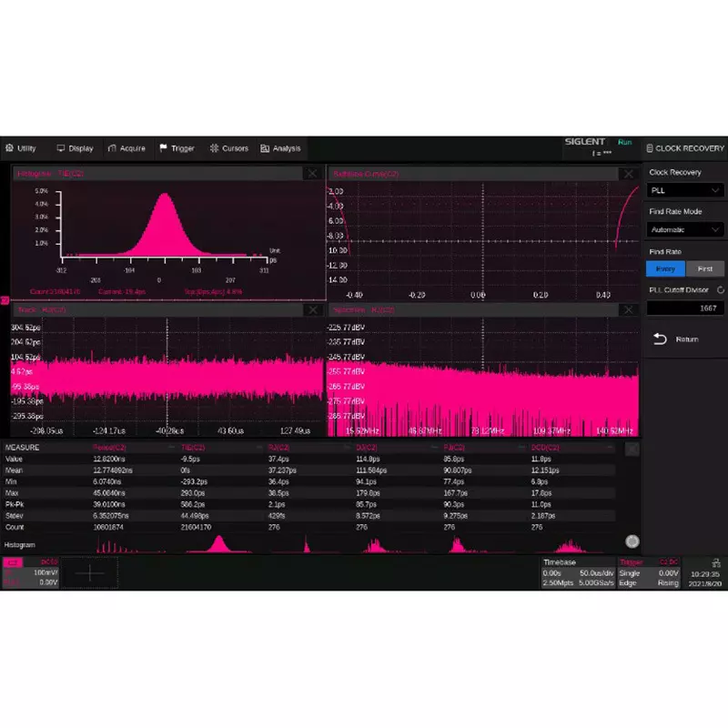The height and width of the screenshot is (728, 728).
Task: Click the Run status indicator
Action: click(x=624, y=142)
